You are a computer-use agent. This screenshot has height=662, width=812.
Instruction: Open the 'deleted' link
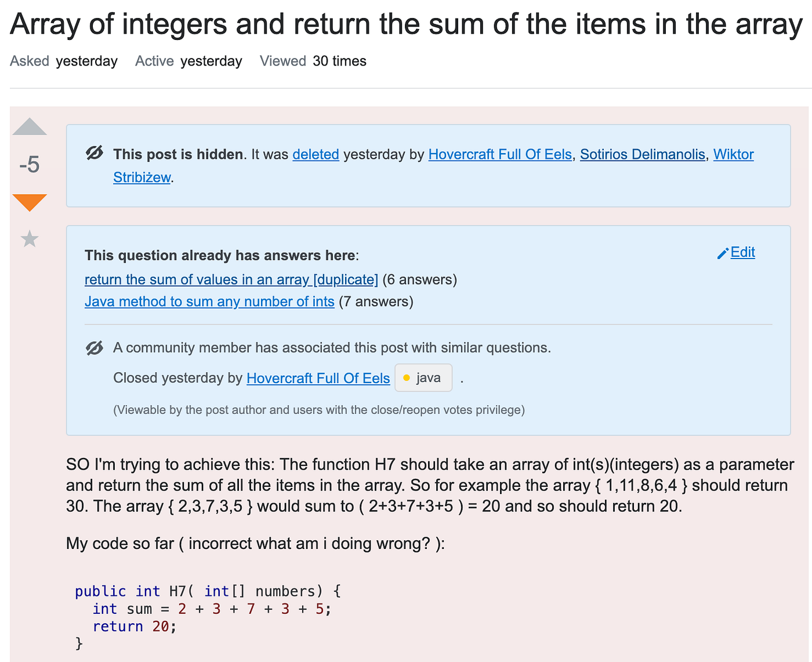click(316, 154)
